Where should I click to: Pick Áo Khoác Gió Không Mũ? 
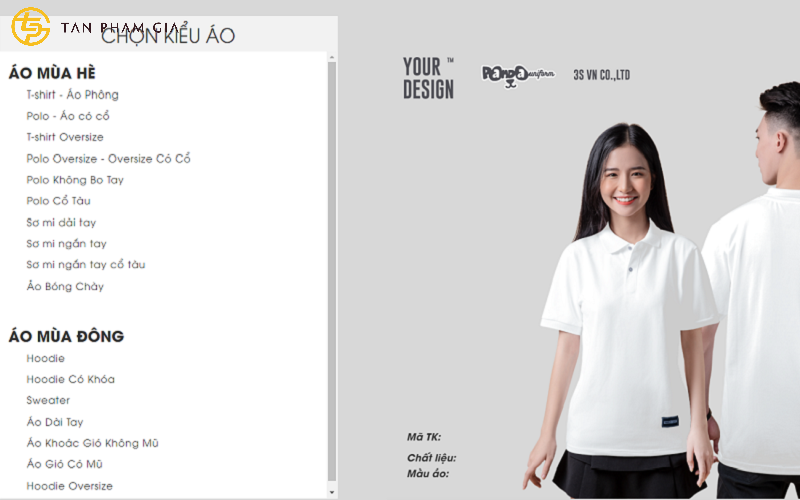point(92,443)
